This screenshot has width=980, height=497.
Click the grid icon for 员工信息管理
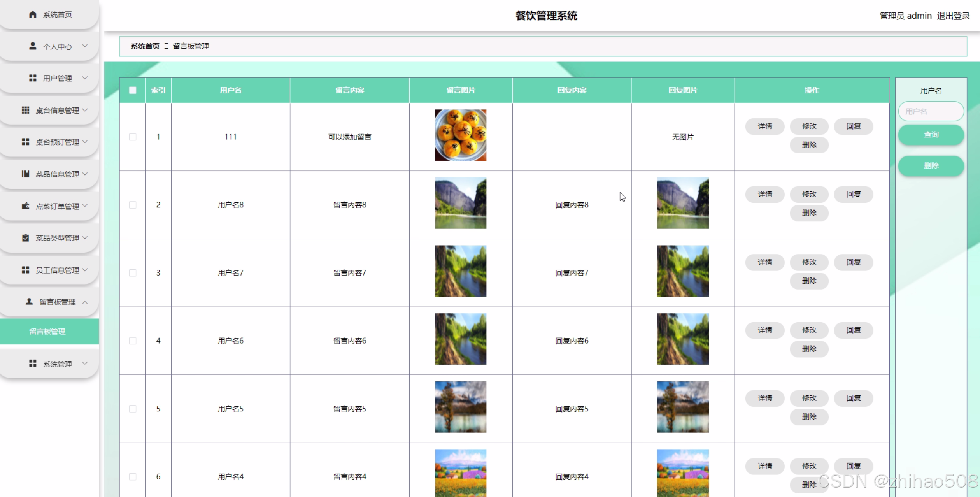[x=26, y=270]
